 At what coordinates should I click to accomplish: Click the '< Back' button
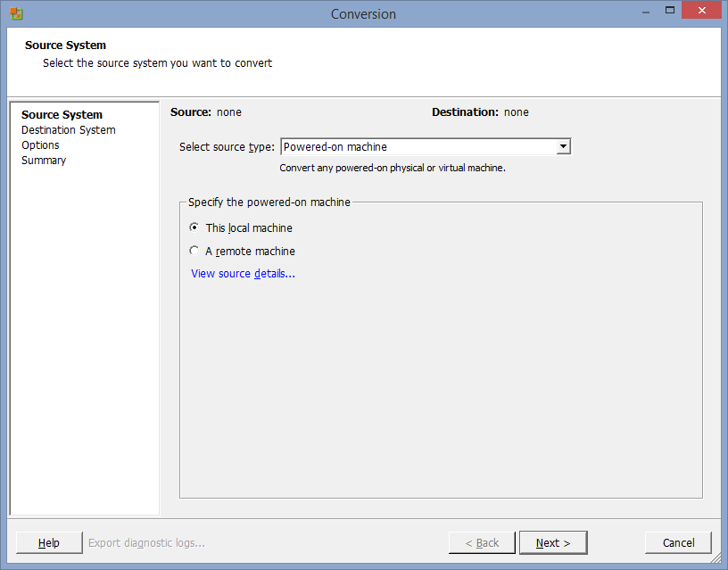point(482,542)
